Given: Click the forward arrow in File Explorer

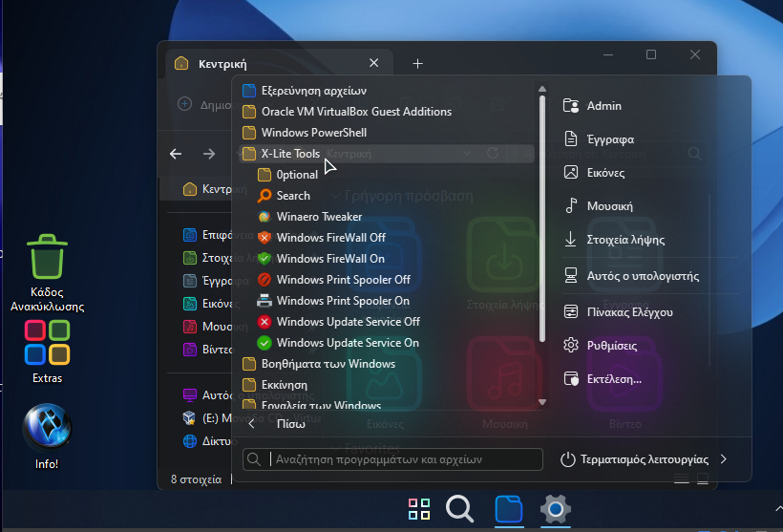Looking at the screenshot, I should click(x=209, y=154).
